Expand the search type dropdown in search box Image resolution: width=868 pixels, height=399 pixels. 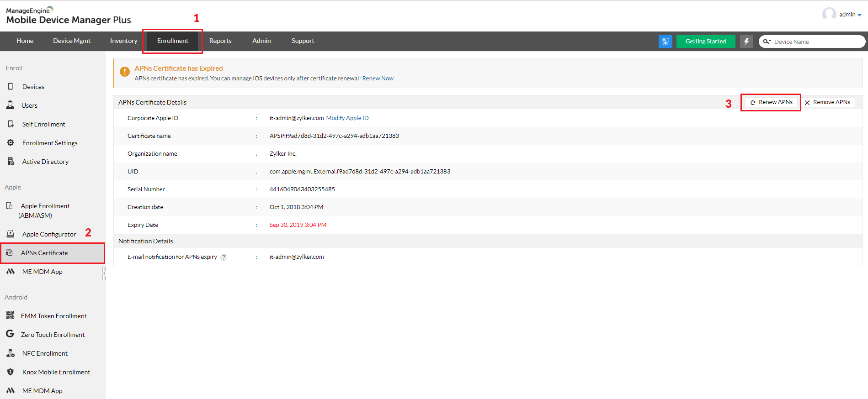[767, 42]
